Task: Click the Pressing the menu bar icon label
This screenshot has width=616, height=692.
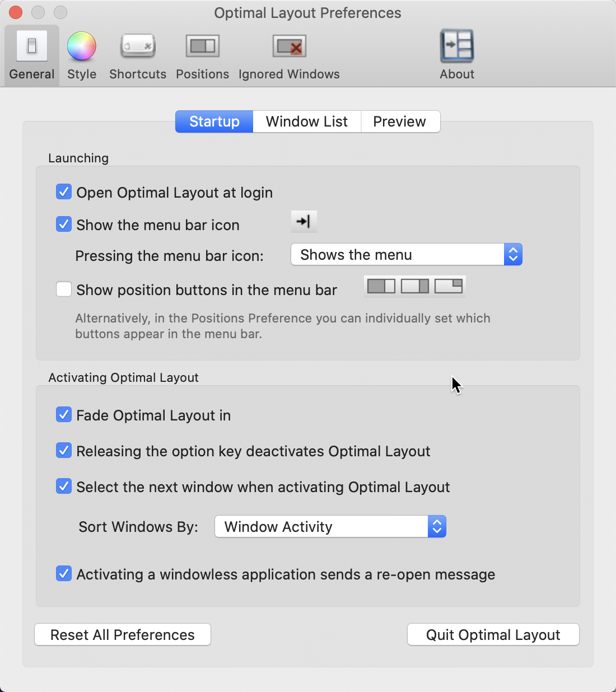Action: [x=170, y=256]
